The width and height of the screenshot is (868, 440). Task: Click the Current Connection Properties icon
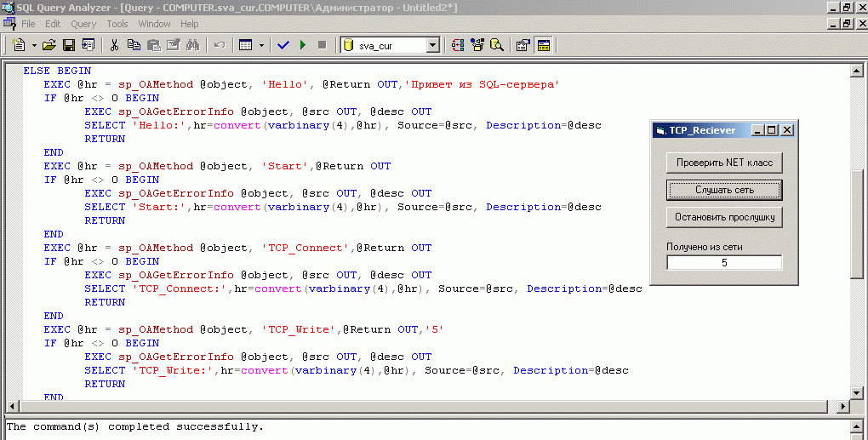tap(523, 45)
